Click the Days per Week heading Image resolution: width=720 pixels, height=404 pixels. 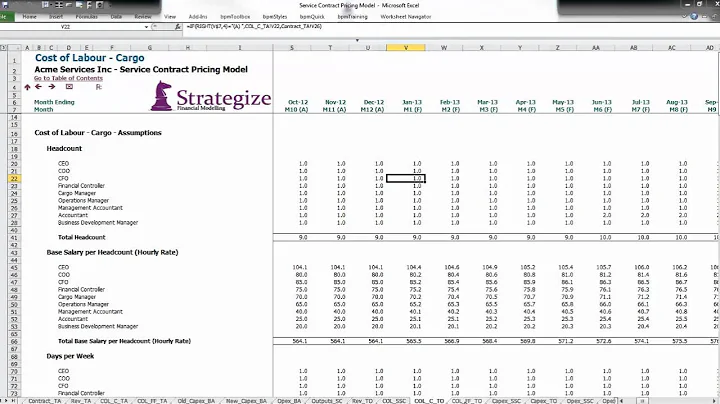click(70, 356)
